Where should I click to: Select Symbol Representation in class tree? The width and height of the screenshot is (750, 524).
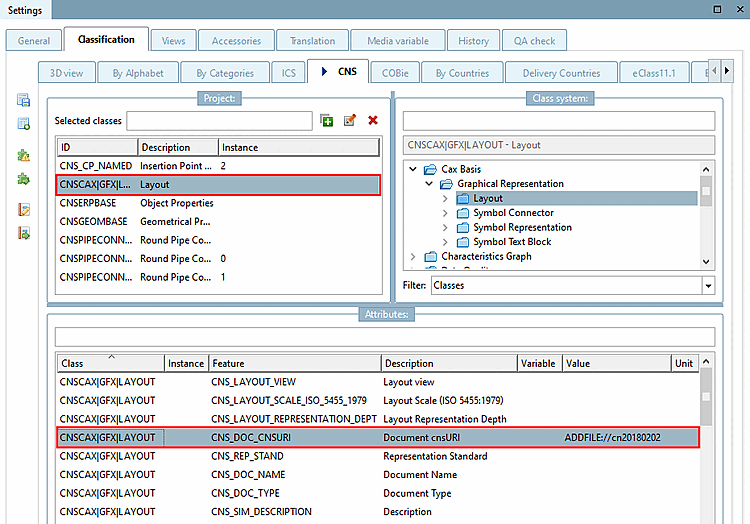coord(522,227)
